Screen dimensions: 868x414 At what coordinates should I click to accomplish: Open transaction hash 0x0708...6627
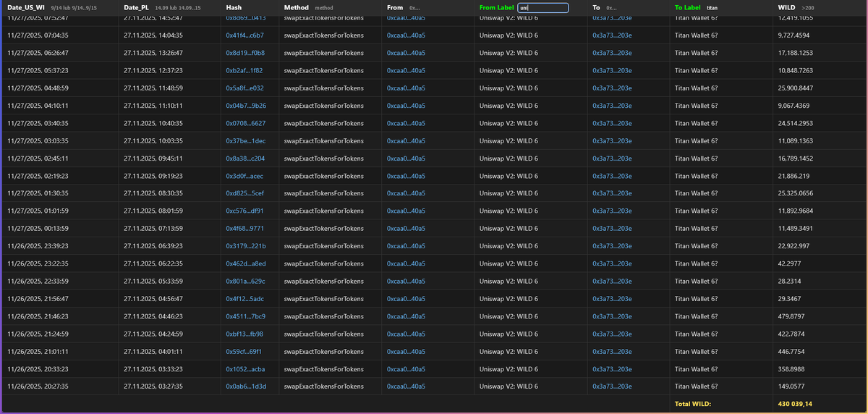[246, 123]
